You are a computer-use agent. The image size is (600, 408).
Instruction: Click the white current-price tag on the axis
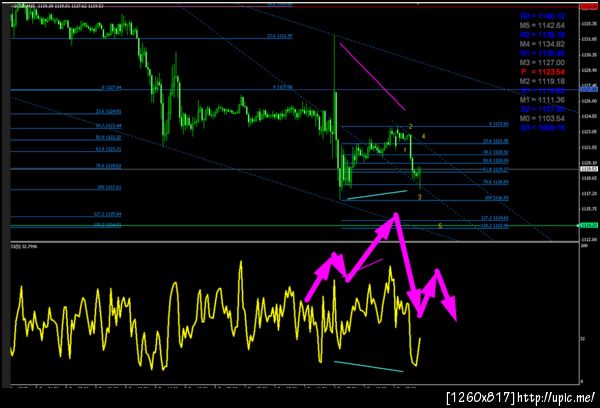(x=589, y=169)
